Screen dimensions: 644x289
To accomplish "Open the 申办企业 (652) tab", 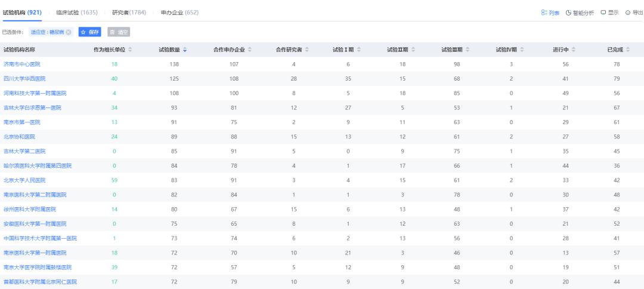I will click(179, 13).
